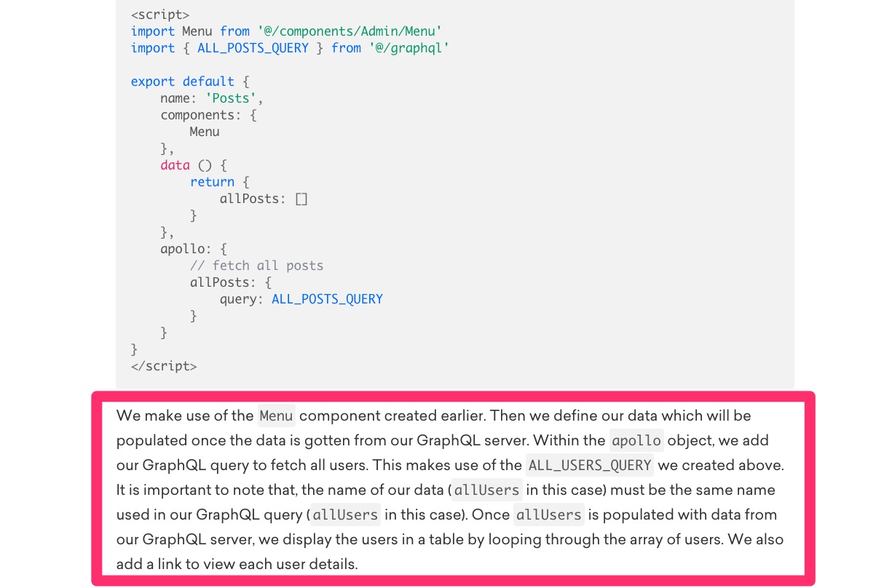Click the 'ALL_USERS_QUERY' inline code snippet
This screenshot has width=876, height=588.
590,465
